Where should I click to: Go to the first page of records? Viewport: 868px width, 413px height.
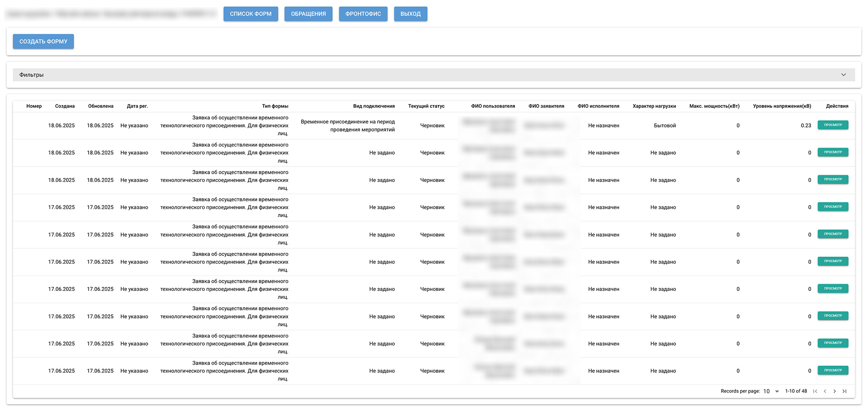click(815, 391)
